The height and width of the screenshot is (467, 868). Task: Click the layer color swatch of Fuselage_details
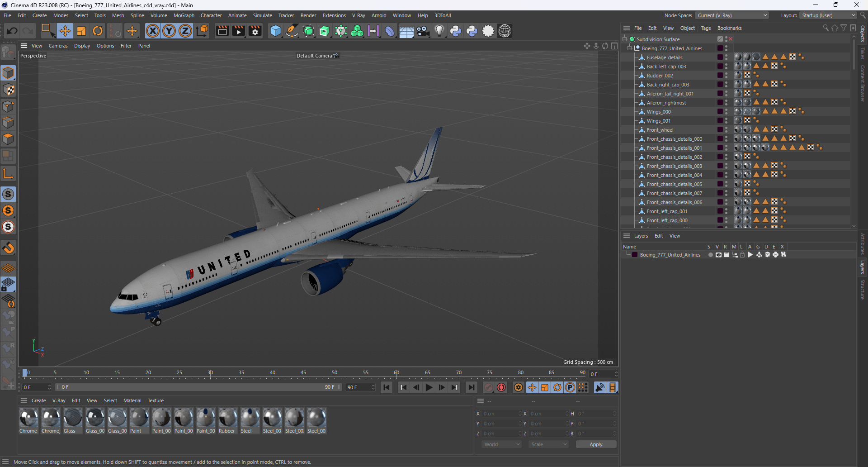point(720,57)
